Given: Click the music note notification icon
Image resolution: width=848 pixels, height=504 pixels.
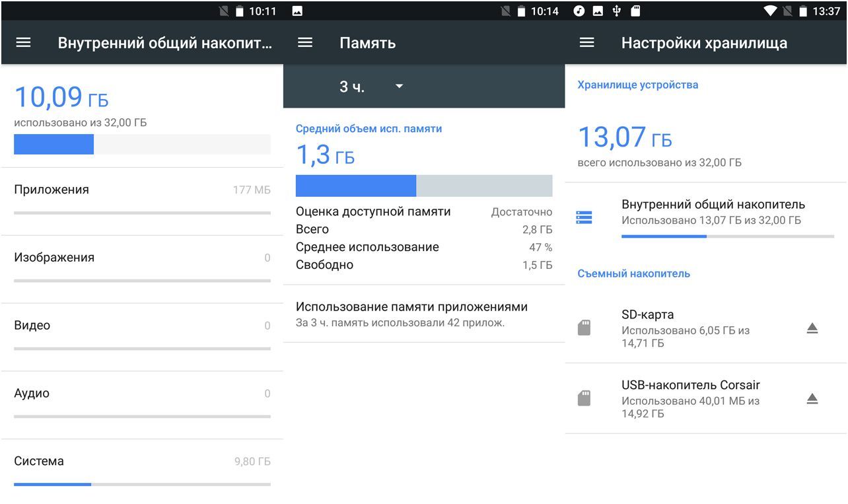Looking at the screenshot, I should [578, 11].
